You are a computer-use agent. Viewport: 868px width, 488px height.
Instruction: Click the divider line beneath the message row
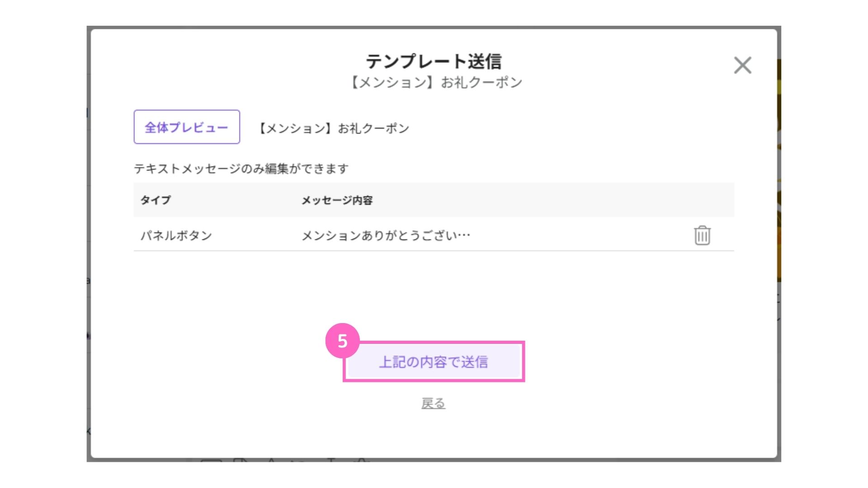point(434,251)
